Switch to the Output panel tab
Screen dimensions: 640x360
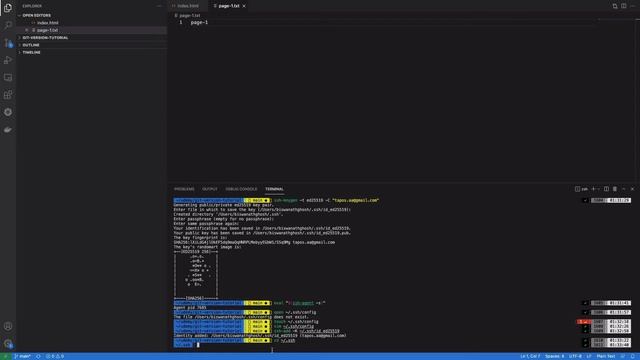[210, 189]
